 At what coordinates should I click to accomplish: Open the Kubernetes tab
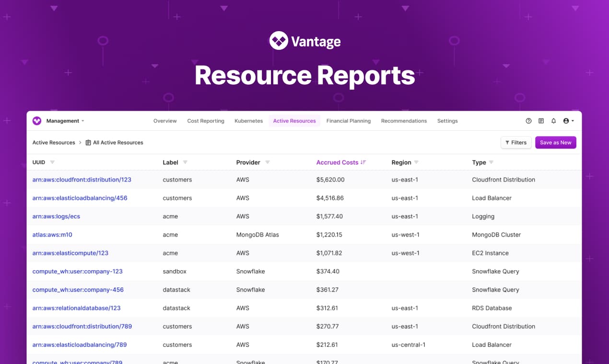(x=248, y=121)
